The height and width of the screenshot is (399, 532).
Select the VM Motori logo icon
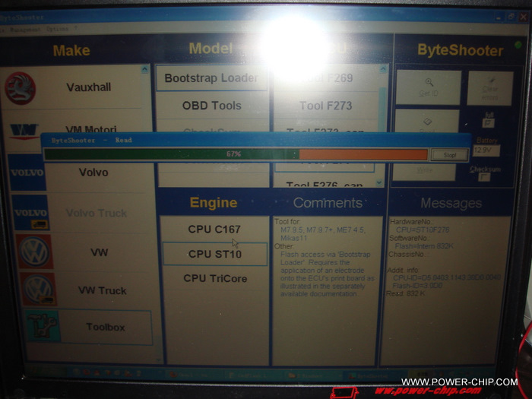24,131
